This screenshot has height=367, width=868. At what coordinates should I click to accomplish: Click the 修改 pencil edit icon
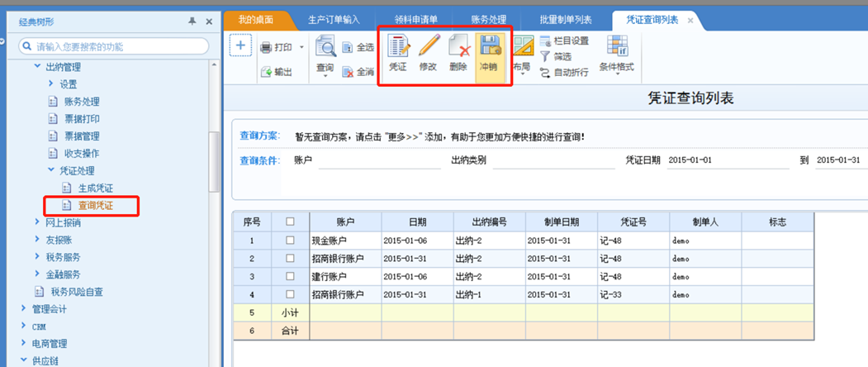429,45
